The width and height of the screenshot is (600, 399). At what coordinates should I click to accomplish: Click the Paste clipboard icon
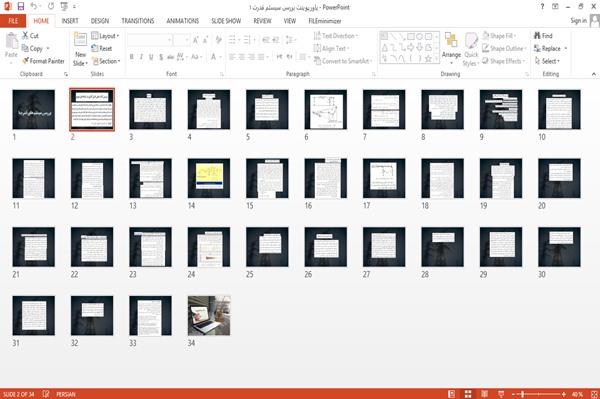coord(11,41)
